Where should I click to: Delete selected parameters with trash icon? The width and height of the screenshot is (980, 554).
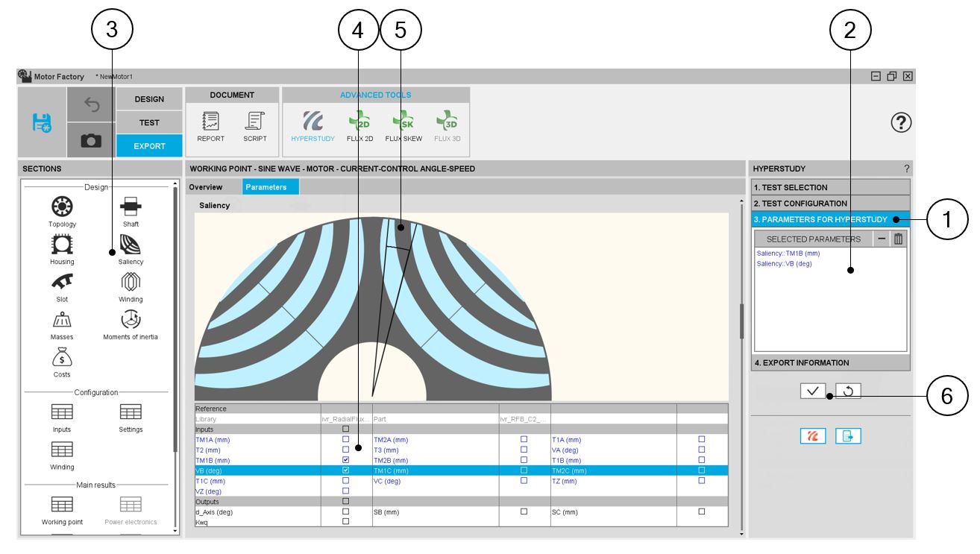coord(898,239)
